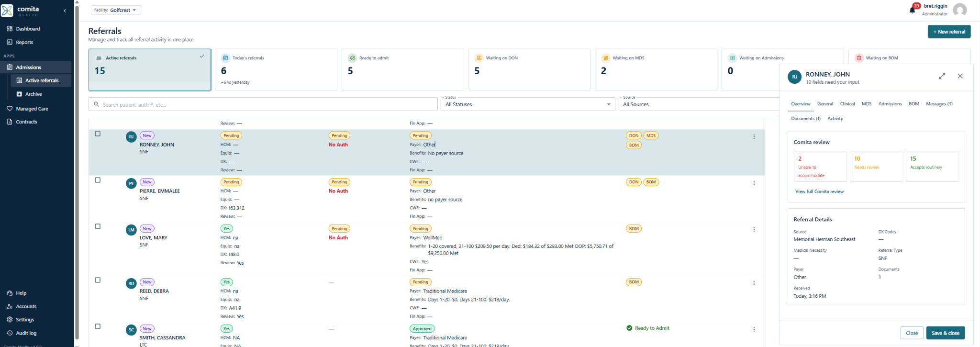Expand the Status All Statuses dropdown
Screen dimensions: 980x347
tap(528, 104)
